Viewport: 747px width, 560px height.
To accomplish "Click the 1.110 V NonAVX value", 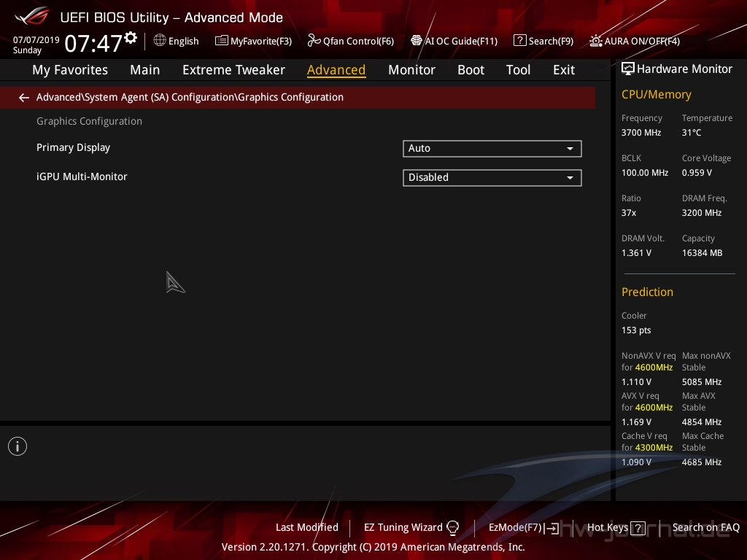I will click(636, 382).
